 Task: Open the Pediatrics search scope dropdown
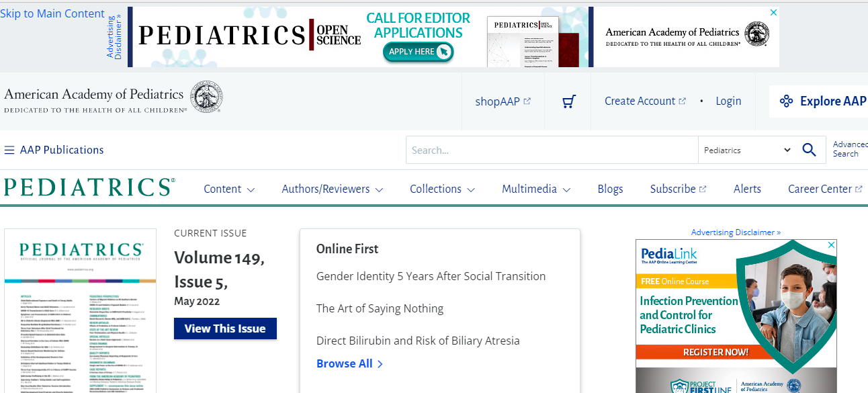tap(747, 150)
